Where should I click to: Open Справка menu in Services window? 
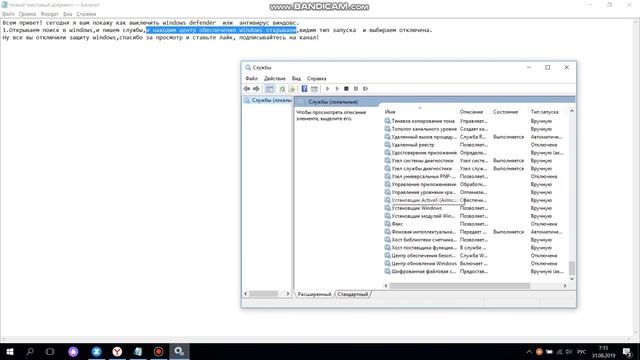tap(317, 78)
